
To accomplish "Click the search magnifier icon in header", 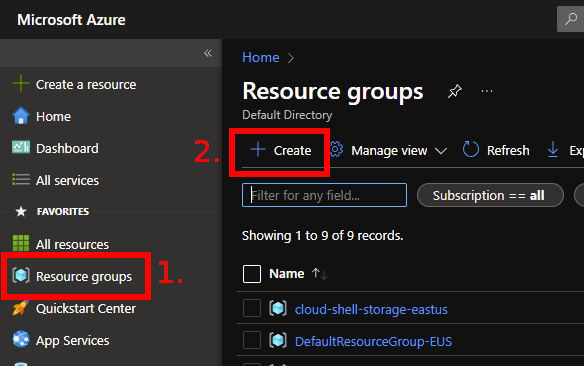I will (x=571, y=19).
